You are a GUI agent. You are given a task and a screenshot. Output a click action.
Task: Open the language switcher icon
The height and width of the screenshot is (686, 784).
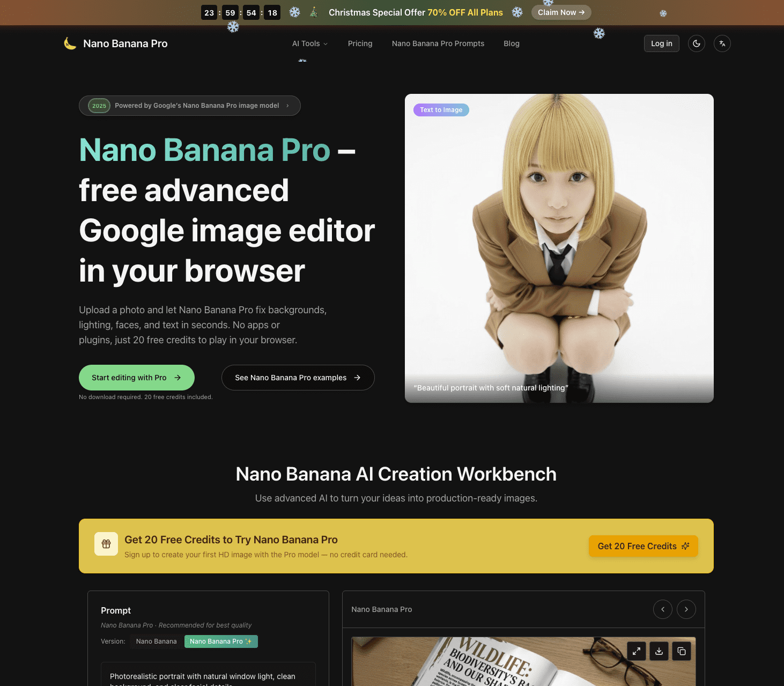pos(722,43)
